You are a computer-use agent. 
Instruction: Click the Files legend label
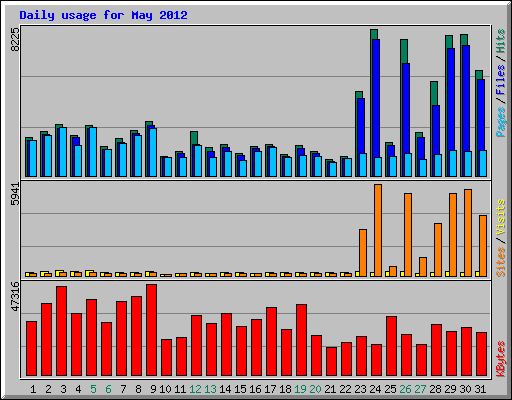[x=501, y=80]
